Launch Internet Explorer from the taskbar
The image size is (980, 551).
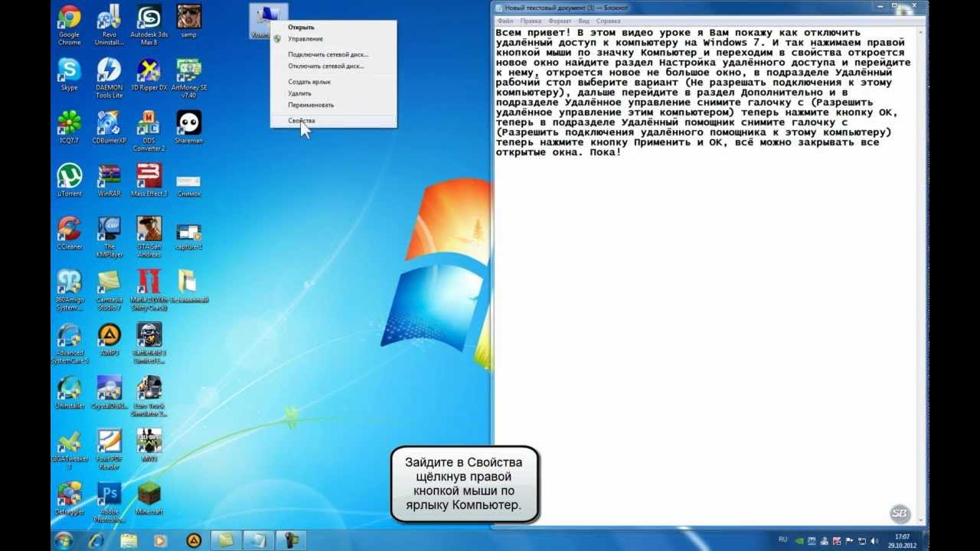(x=96, y=540)
